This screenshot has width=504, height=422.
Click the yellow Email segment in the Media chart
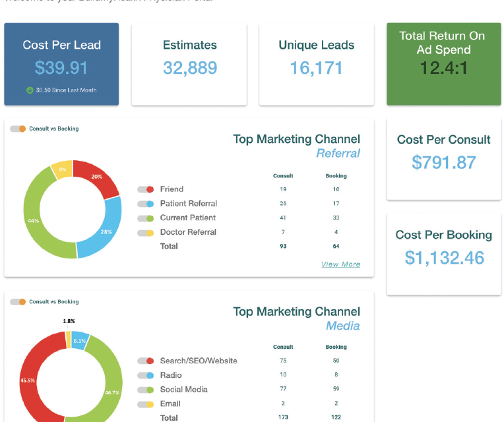pyautogui.click(x=68, y=340)
